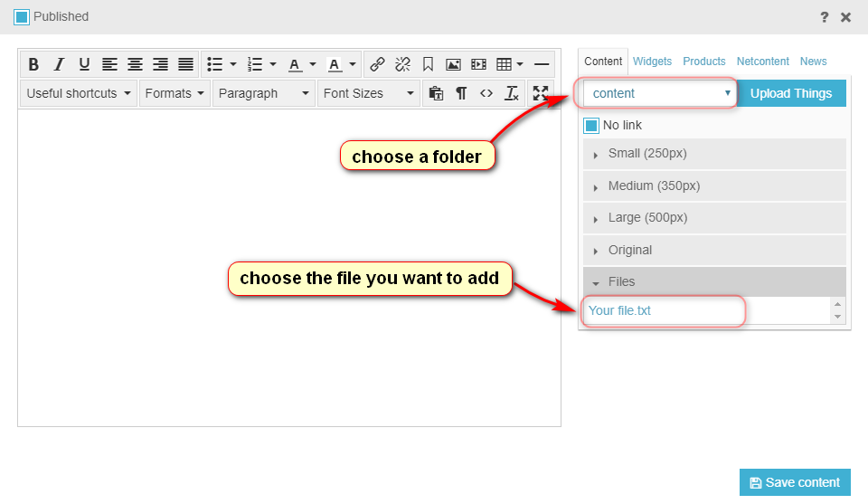Open numbered list style dropdown arrow
This screenshot has width=868, height=504.
273,64
